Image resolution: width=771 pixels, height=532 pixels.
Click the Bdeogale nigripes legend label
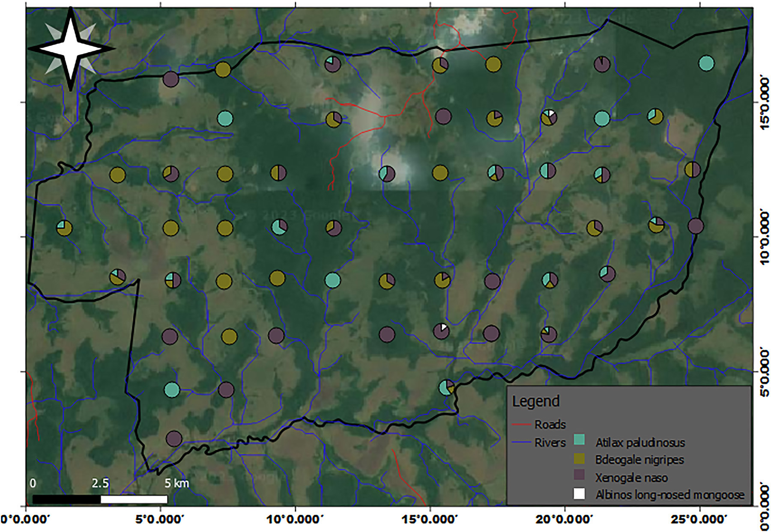[639, 460]
